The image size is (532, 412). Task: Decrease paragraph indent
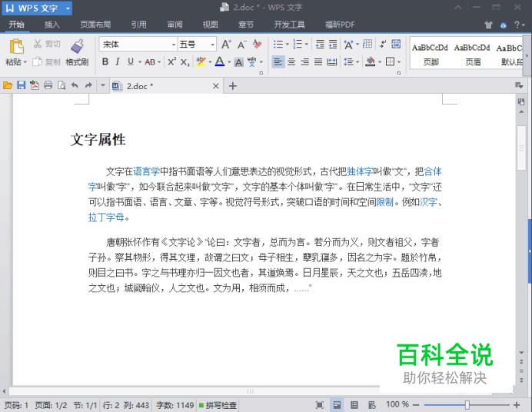(x=320, y=45)
